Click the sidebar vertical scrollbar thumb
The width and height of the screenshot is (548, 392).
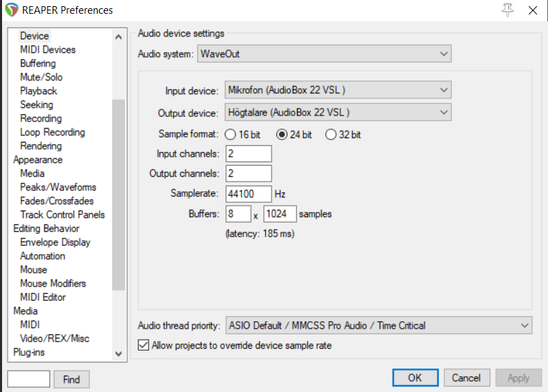[118, 195]
